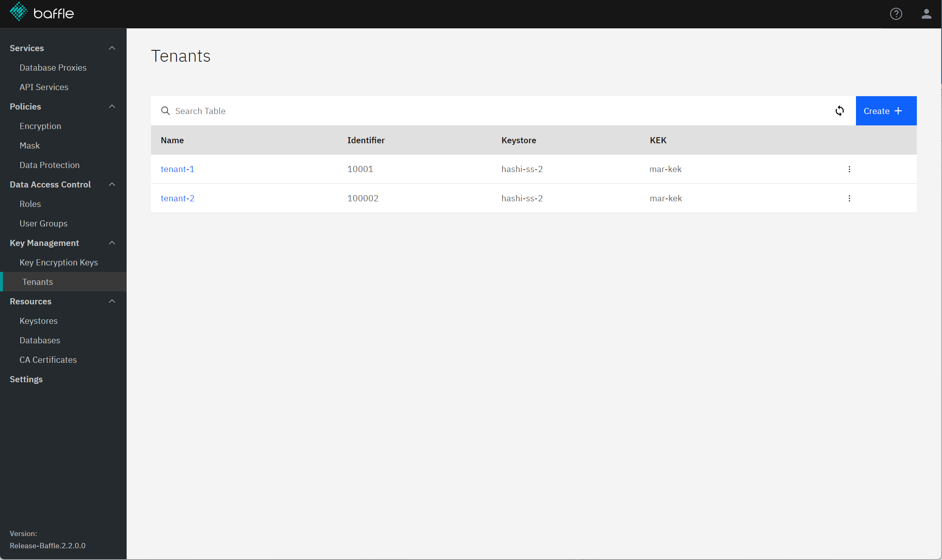The height and width of the screenshot is (560, 942).
Task: Navigate to Keystores under Resources
Action: 38,320
